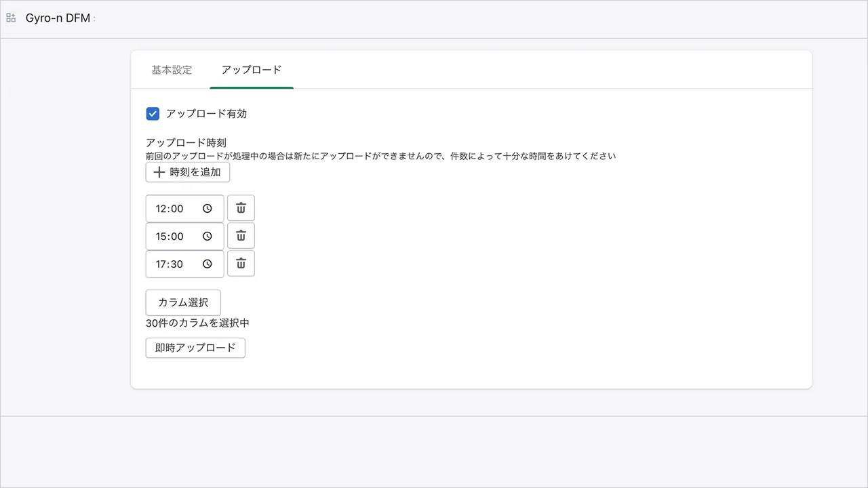Screen dimensions: 868x488
Task: Click the アップロード有効 label text
Action: coord(206,113)
